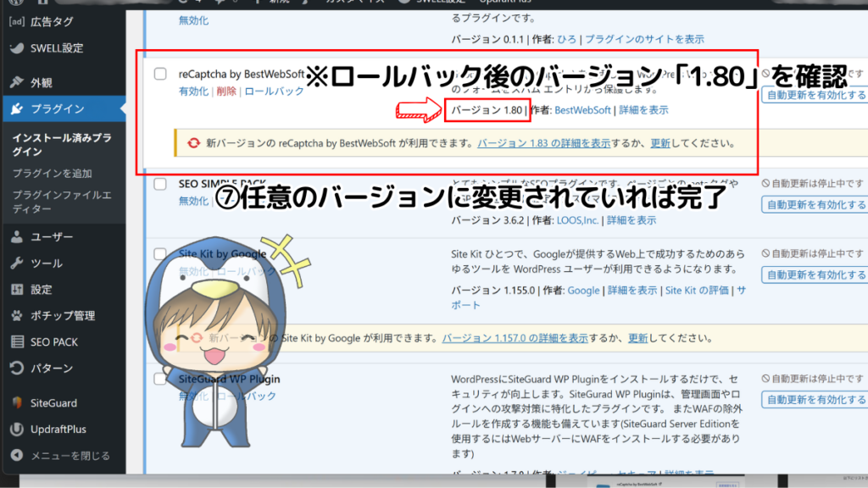Screen dimensions: 868x488
Task: Open バージョン 1.157.0 の詳細を表示 link
Action: 515,337
